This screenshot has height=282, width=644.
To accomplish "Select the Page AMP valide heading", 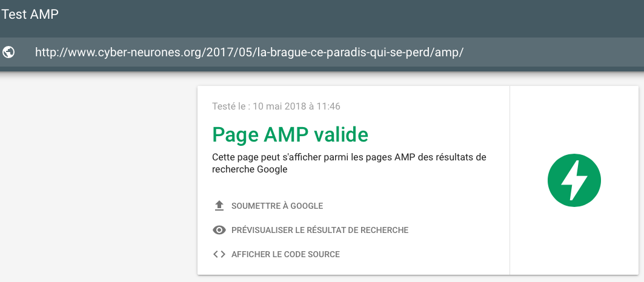I will pos(290,134).
